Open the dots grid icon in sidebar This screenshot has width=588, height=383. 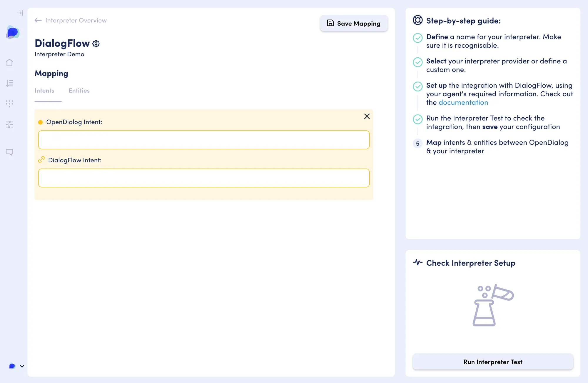click(9, 104)
